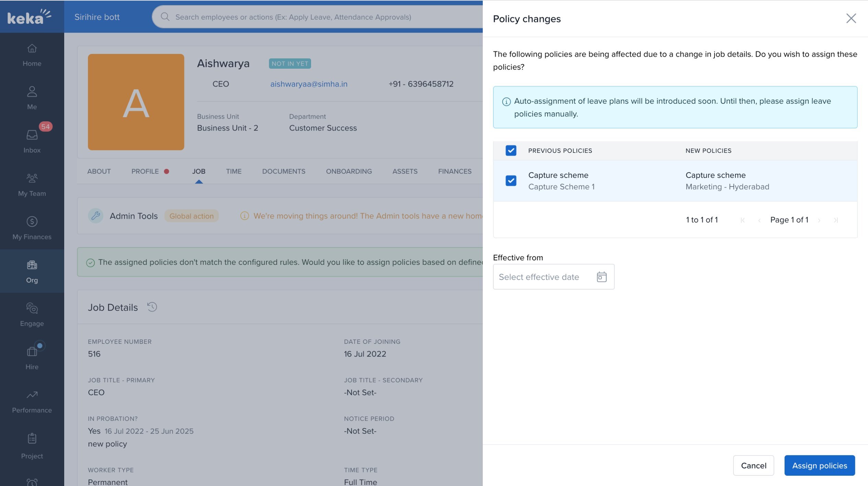The width and height of the screenshot is (868, 486).
Task: Close the Policy changes panel
Action: pyautogui.click(x=851, y=19)
